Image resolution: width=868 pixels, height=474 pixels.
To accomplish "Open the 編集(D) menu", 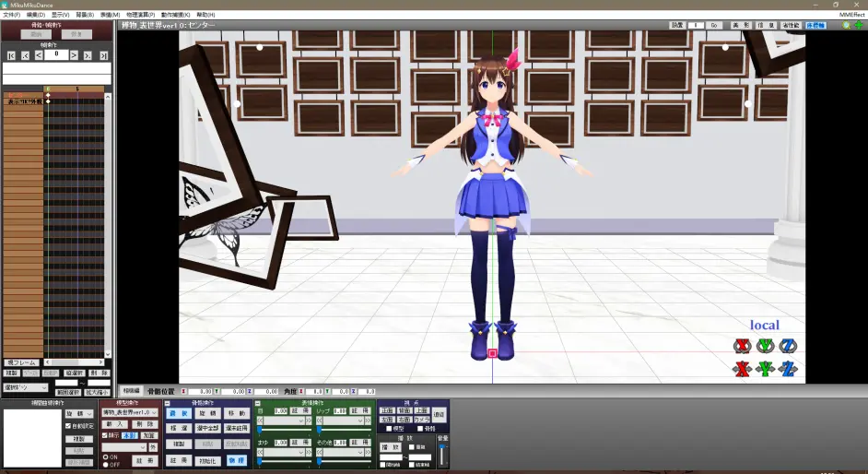I will (x=36, y=15).
